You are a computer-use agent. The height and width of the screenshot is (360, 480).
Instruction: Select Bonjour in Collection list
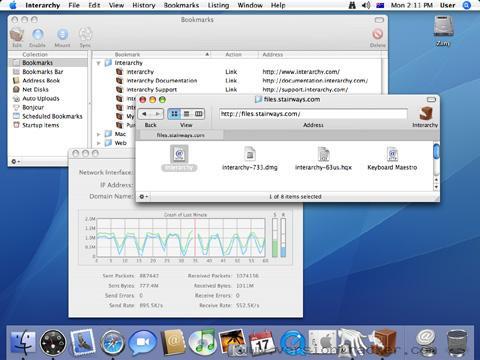point(48,107)
